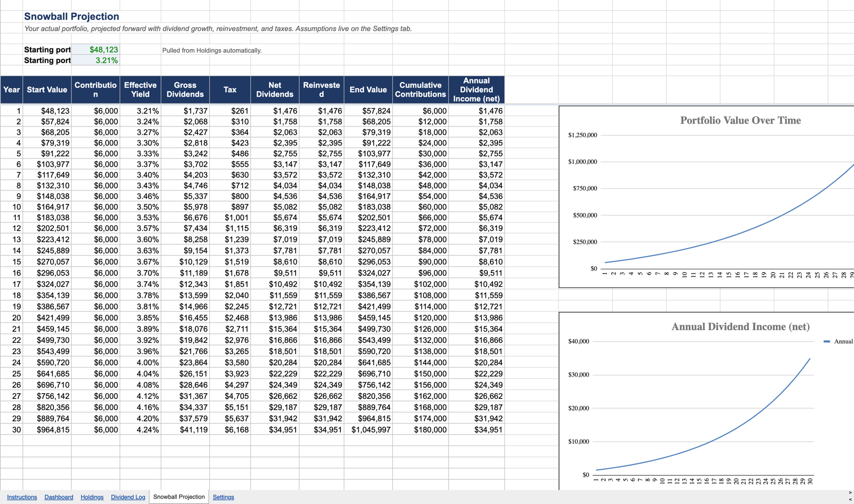Select the Snowball Projection tab

point(179,497)
